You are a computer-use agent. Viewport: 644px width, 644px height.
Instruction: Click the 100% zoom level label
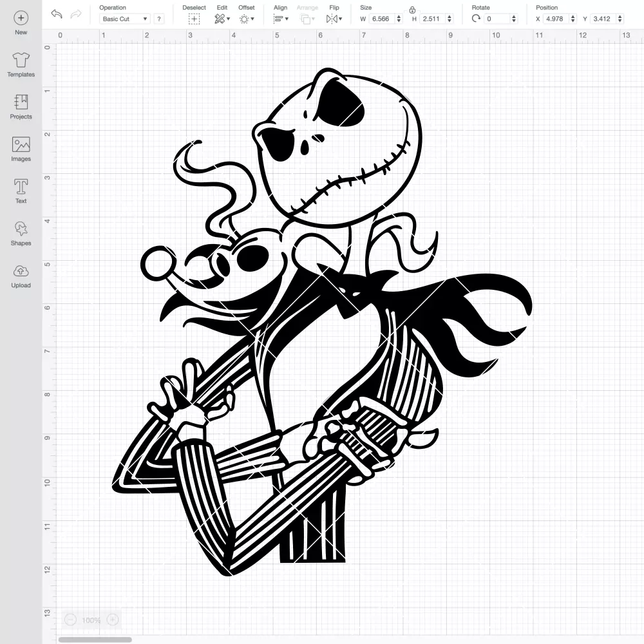(91, 620)
